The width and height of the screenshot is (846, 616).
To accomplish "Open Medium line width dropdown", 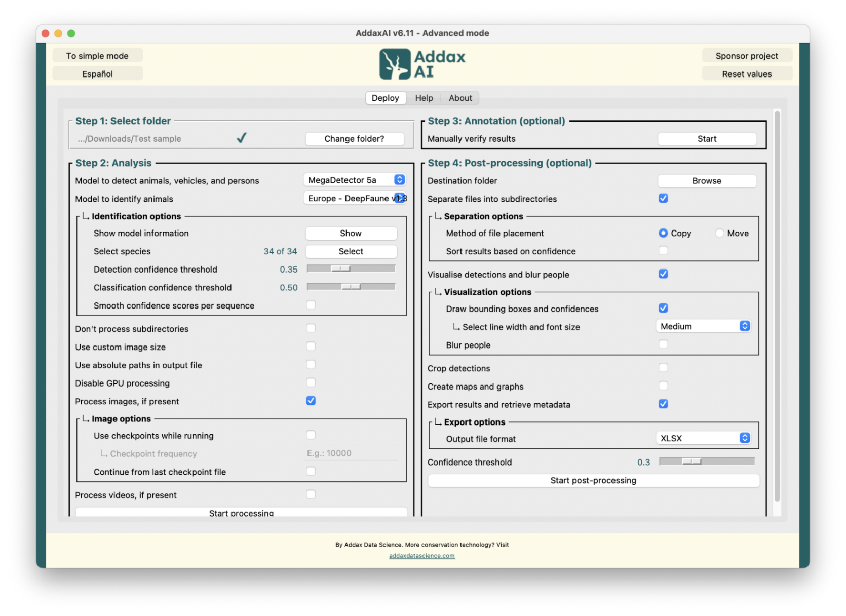I will point(703,326).
